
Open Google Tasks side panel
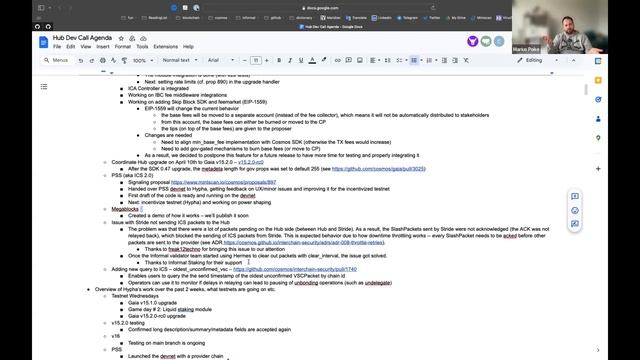598,99
